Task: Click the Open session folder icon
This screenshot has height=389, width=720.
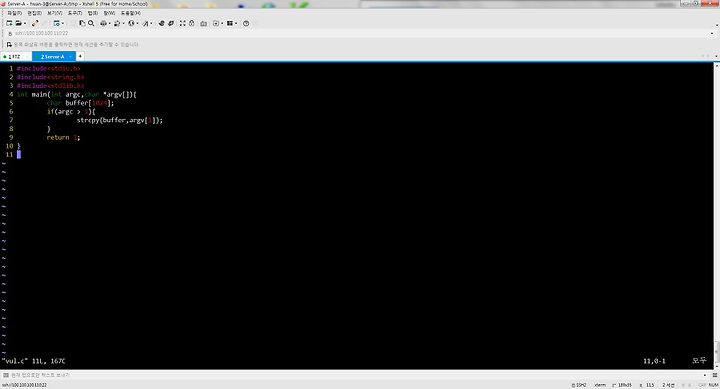Action: point(18,23)
